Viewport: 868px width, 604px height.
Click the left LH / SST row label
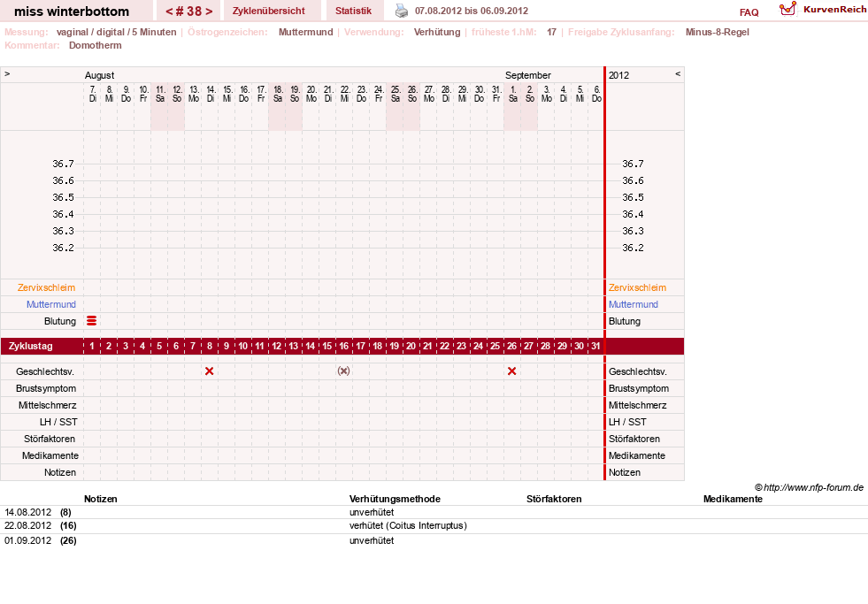(58, 422)
